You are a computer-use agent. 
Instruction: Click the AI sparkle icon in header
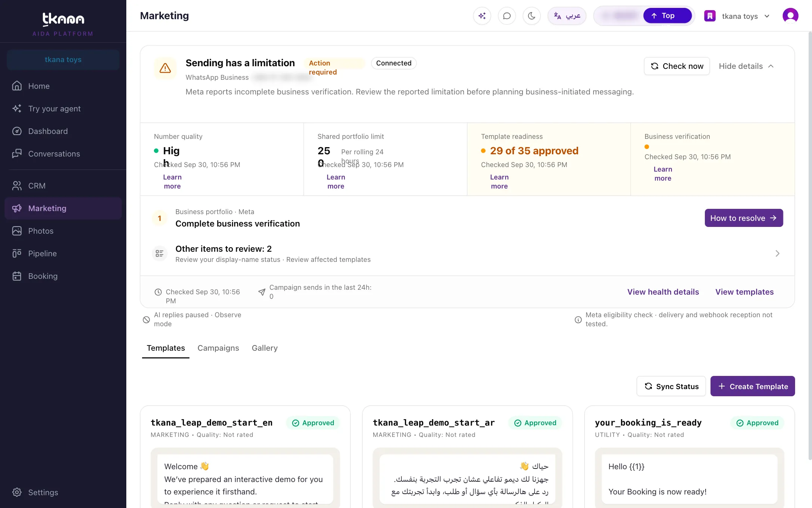[482, 16]
